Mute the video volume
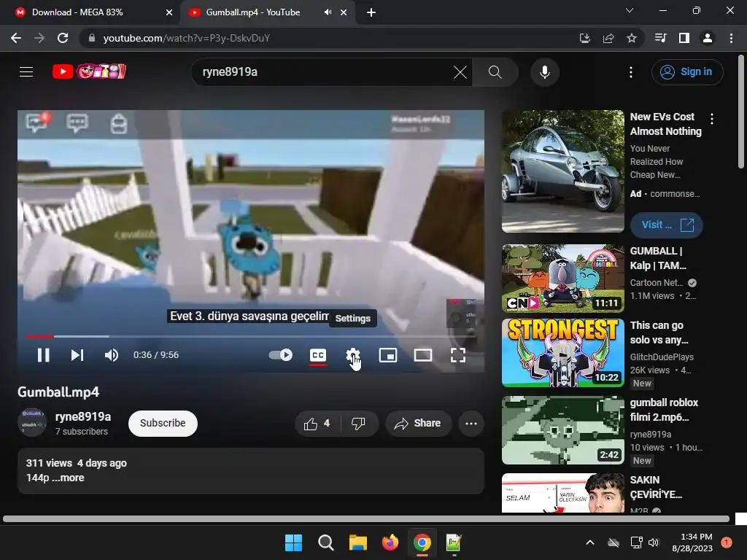 (111, 355)
